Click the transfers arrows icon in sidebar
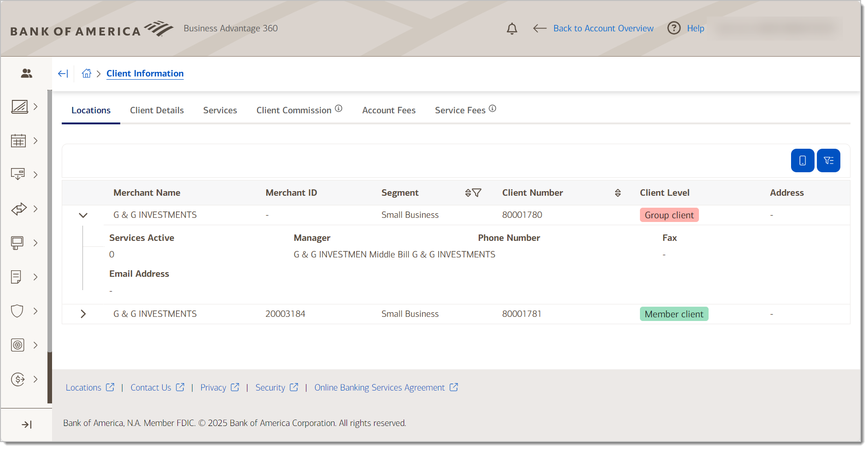The height and width of the screenshot is (449, 868). [18, 209]
